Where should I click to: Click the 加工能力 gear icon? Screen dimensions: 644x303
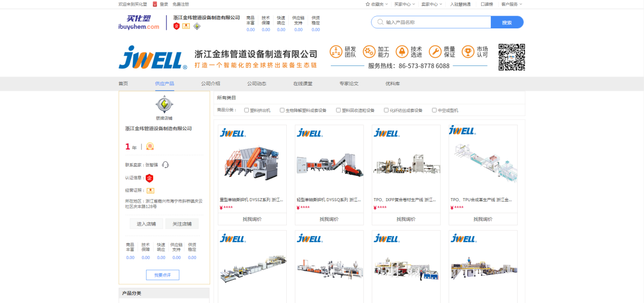tap(369, 52)
